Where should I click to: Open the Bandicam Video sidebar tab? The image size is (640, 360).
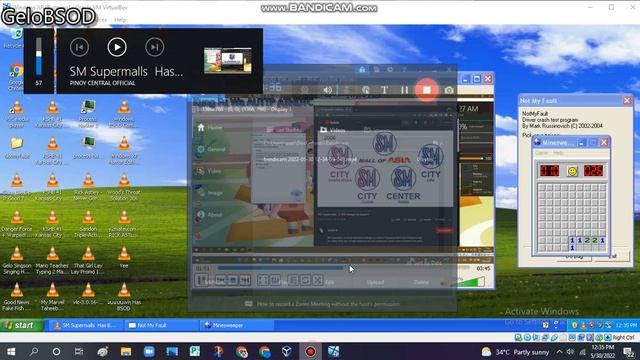pos(210,171)
